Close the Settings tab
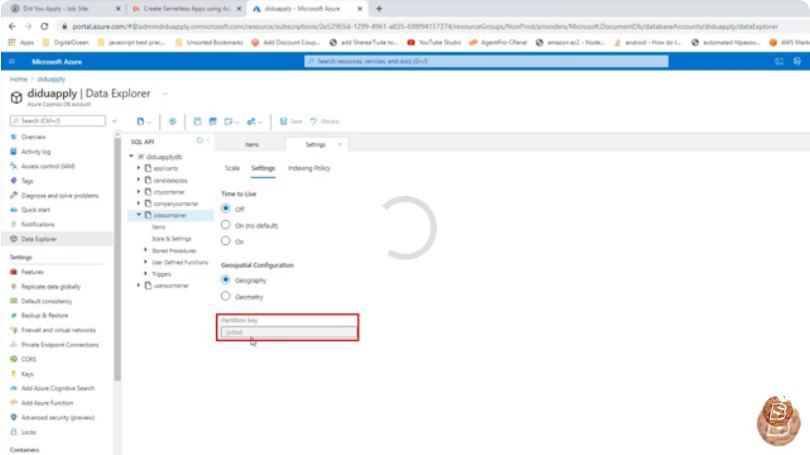The height and width of the screenshot is (455, 810). click(x=340, y=145)
